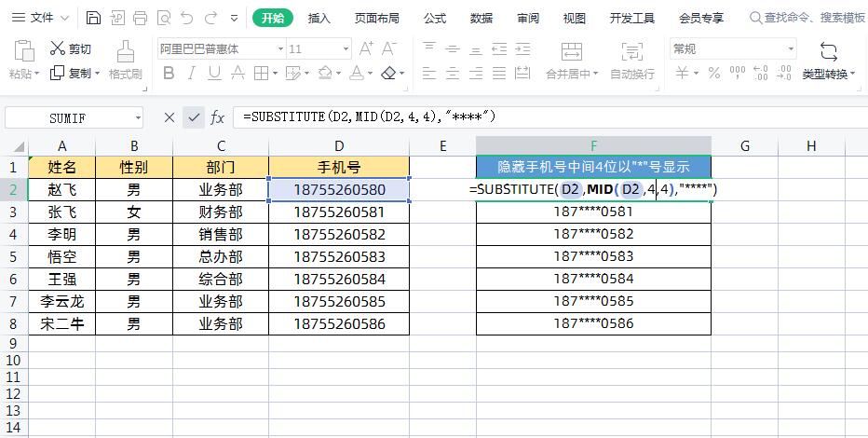
Task: Click the 开始 (Home) tab
Action: pos(272,19)
